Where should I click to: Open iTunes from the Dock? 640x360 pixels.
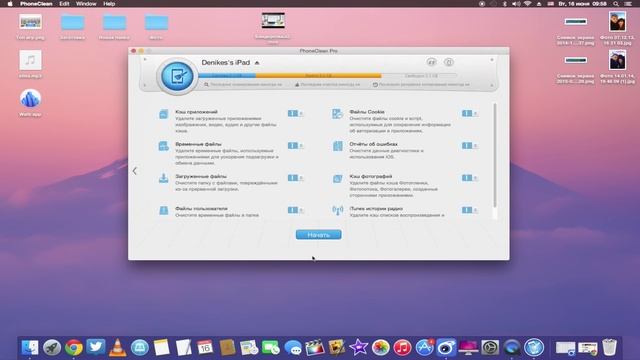(x=402, y=347)
